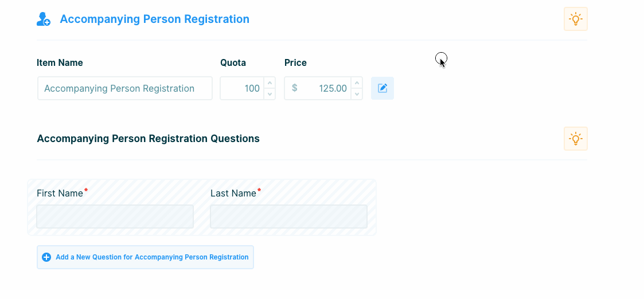Click the plus circle icon in Add Question button
Screen dimensions: 644x299
[46, 257]
